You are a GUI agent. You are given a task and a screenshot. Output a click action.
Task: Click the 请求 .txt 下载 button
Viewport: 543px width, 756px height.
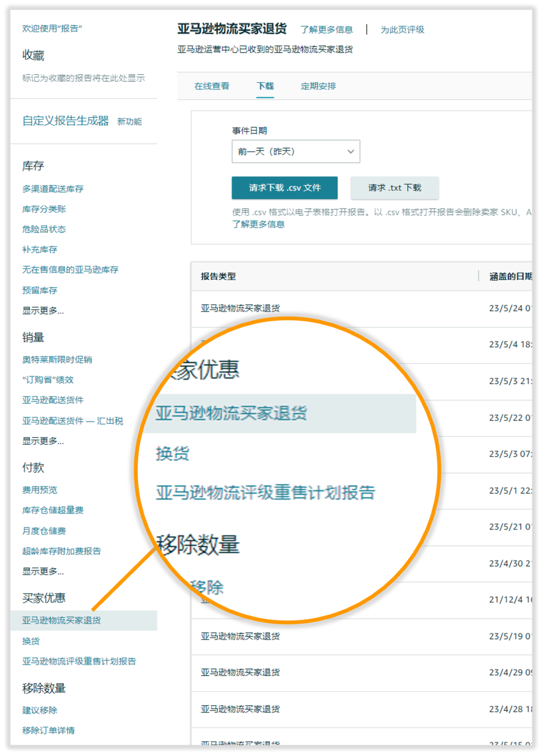click(x=395, y=188)
